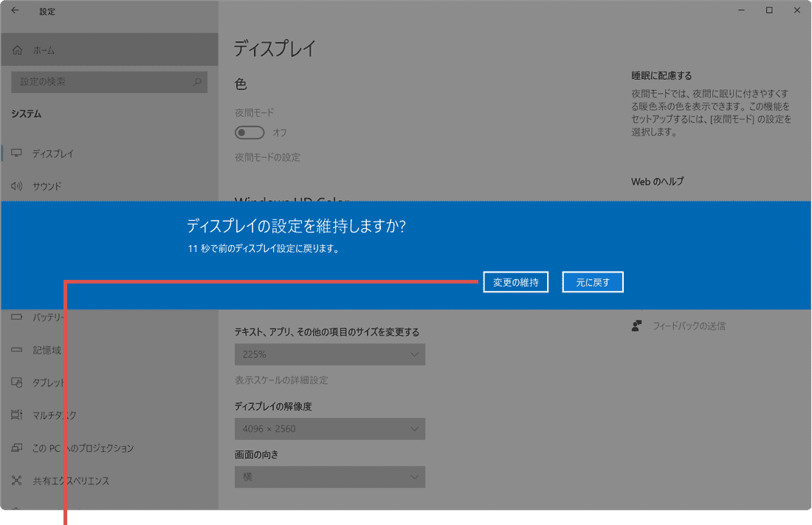Screen dimensions: 812x525
Task: Click the フィードバックの送信 feedback icon
Action: 636,325
